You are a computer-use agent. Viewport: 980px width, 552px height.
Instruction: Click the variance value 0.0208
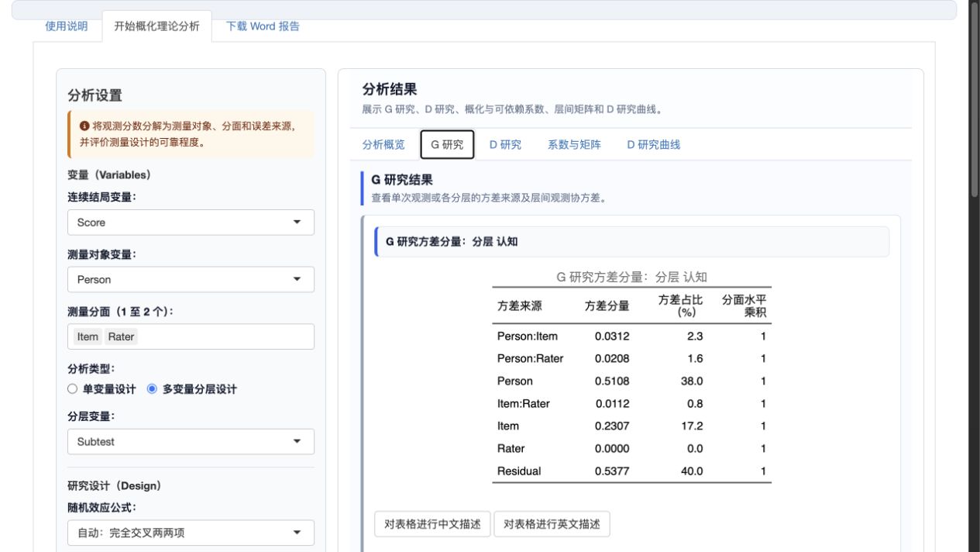pyautogui.click(x=612, y=359)
